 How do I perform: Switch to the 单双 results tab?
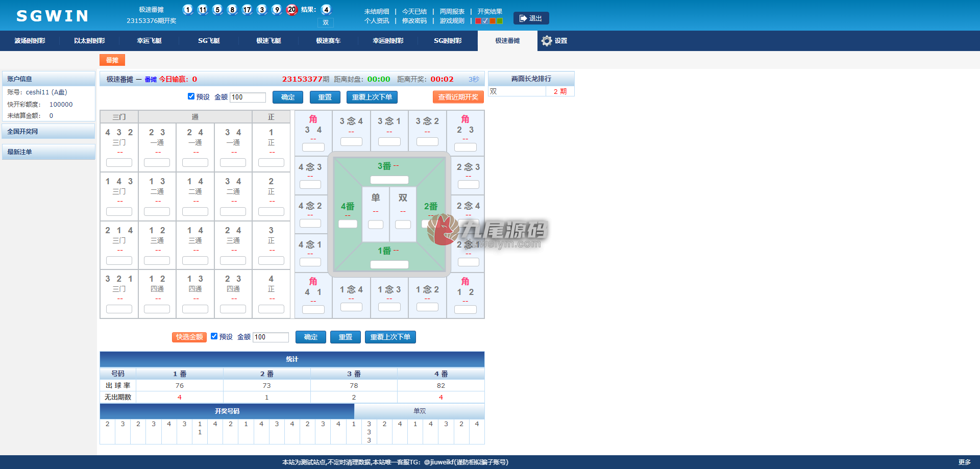420,411
